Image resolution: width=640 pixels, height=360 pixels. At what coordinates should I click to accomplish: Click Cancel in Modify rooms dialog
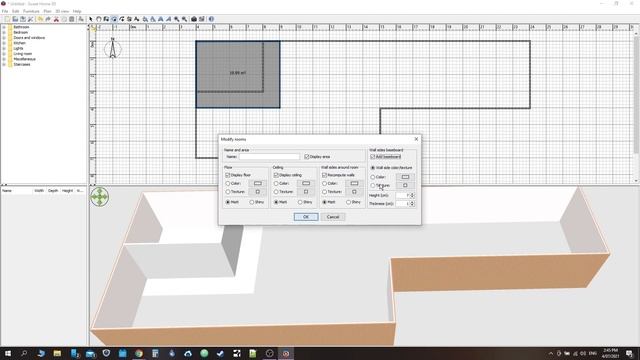pyautogui.click(x=333, y=217)
